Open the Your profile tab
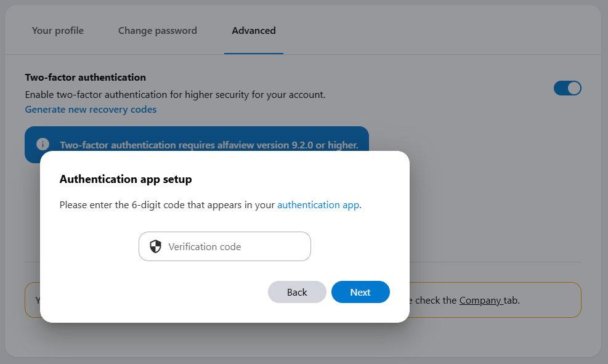The height and width of the screenshot is (364, 608). pos(58,30)
